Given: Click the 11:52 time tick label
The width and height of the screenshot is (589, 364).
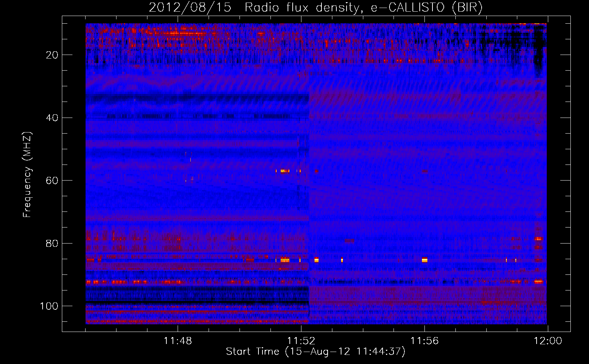Looking at the screenshot, I should point(301,341).
